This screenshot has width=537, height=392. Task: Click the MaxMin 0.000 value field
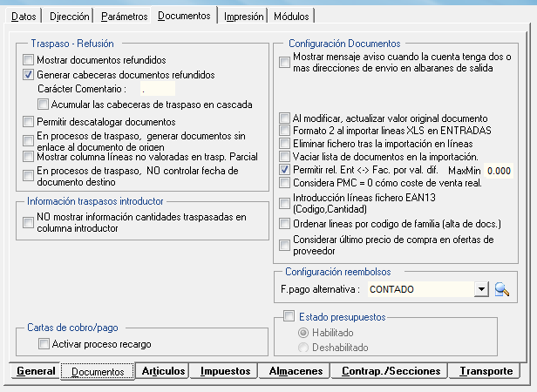(499, 171)
